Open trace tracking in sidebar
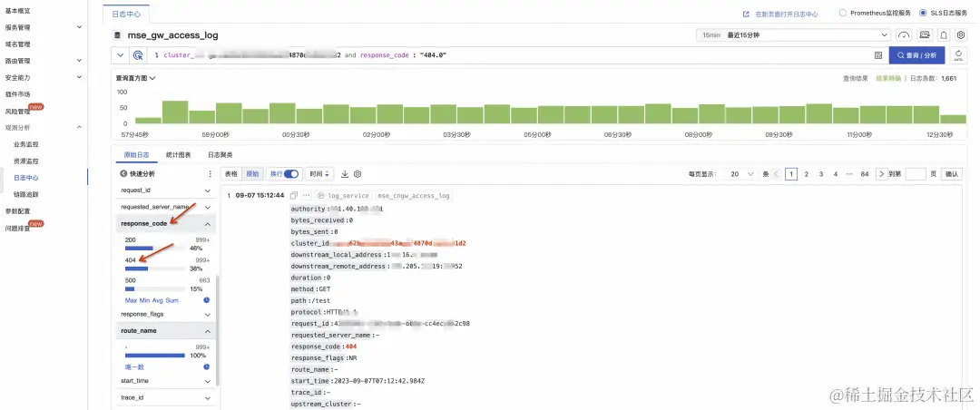The width and height of the screenshot is (980, 410). click(26, 194)
